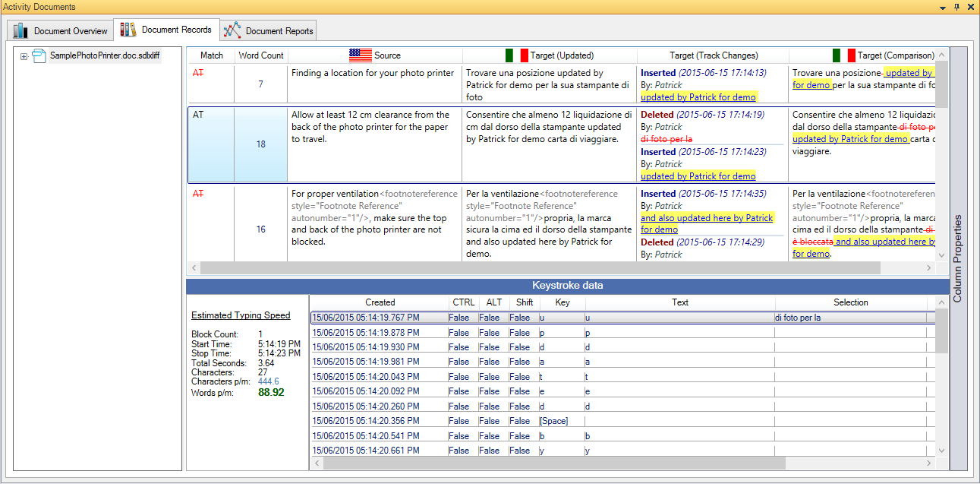
Task: Click the Stop Time value 5:14:23 PM
Action: (x=279, y=353)
